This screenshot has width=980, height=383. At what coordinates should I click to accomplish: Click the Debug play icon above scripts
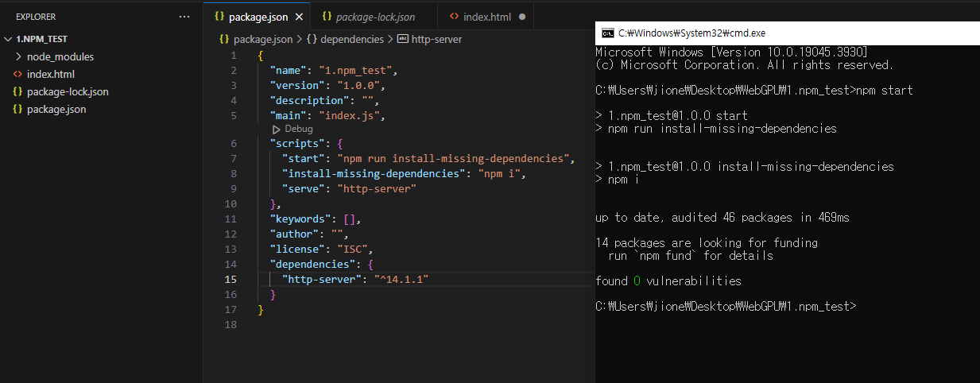[277, 129]
